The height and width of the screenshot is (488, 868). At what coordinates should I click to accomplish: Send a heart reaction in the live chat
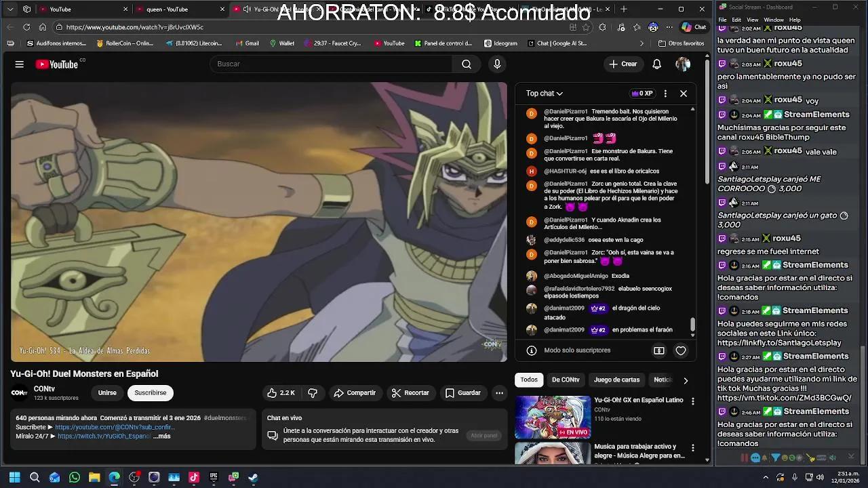click(x=680, y=350)
